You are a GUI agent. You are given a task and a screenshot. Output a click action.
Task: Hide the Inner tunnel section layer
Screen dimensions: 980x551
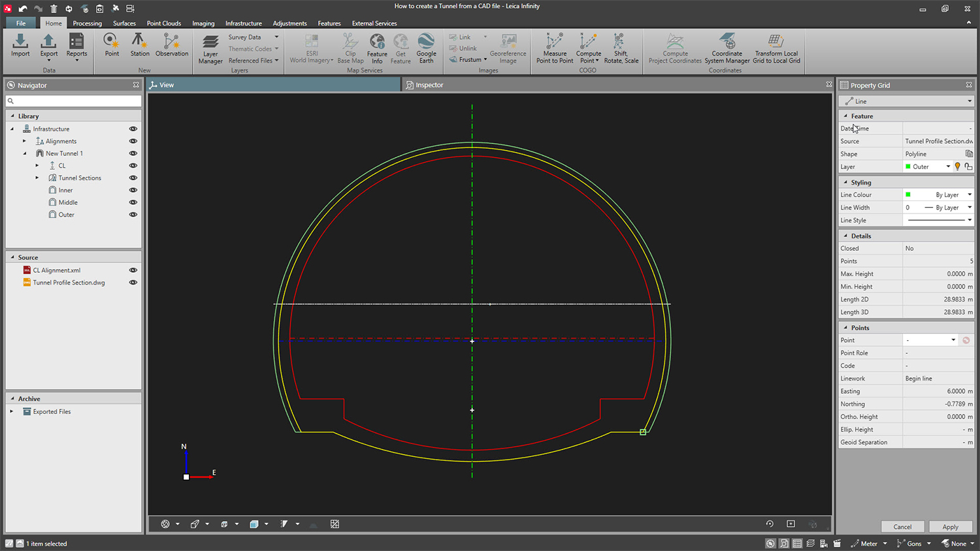[x=133, y=189]
